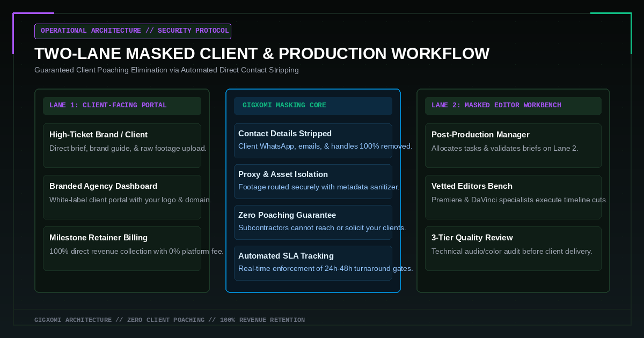Select the High-Ticket Brand / Client card
Screen dimensions: 644x338
click(122, 146)
